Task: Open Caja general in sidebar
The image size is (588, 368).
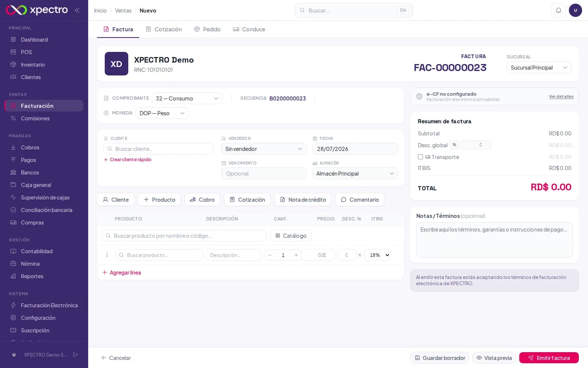Action: click(x=44, y=185)
